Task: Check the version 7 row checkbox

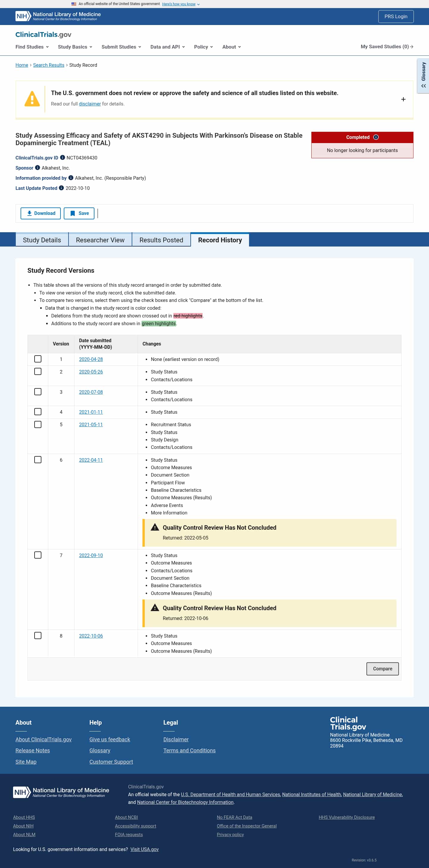Action: 38,555
